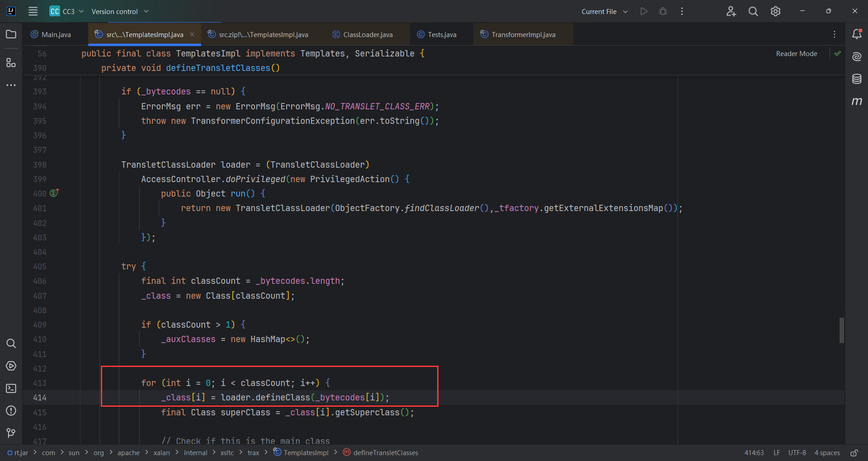Click the apache breadcrumb
Image resolution: width=868 pixels, height=461 pixels.
coord(128,452)
